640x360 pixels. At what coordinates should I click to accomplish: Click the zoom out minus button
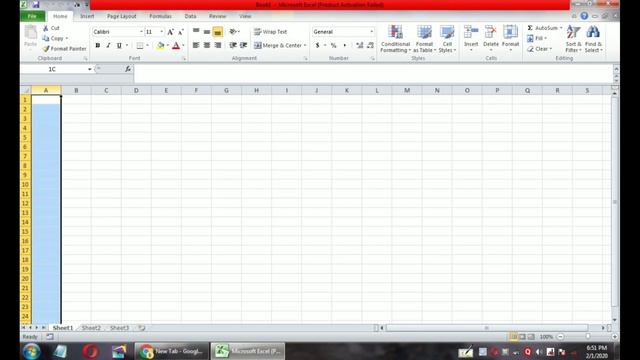point(560,337)
